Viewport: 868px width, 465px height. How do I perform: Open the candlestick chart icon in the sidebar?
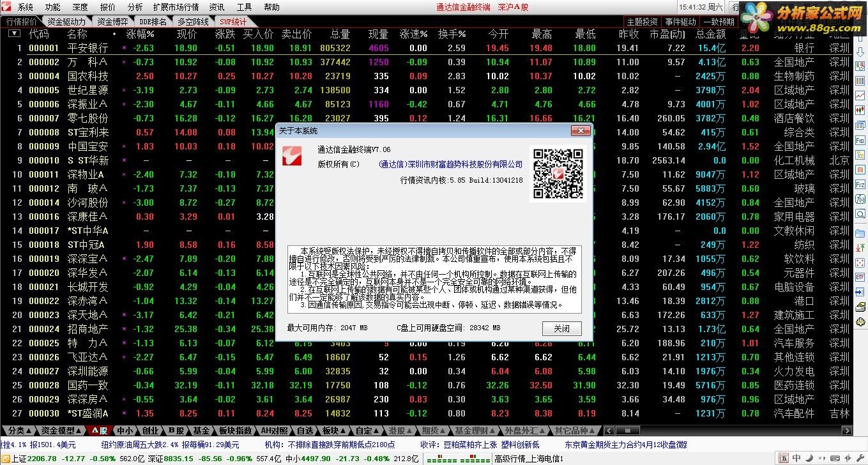[860, 110]
